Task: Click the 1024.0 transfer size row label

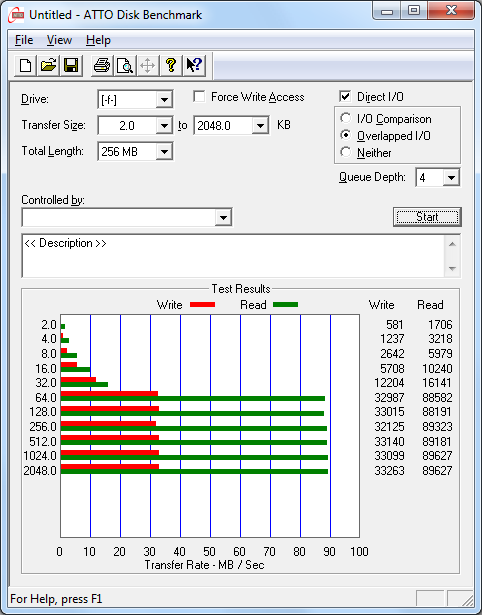Action: [40, 456]
